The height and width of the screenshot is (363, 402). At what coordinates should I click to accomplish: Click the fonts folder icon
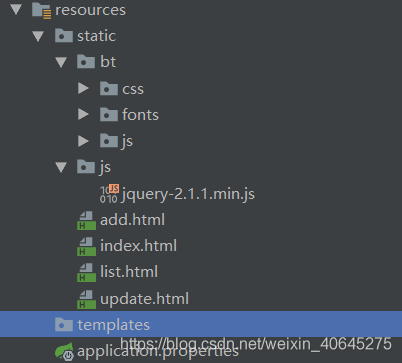(x=109, y=114)
